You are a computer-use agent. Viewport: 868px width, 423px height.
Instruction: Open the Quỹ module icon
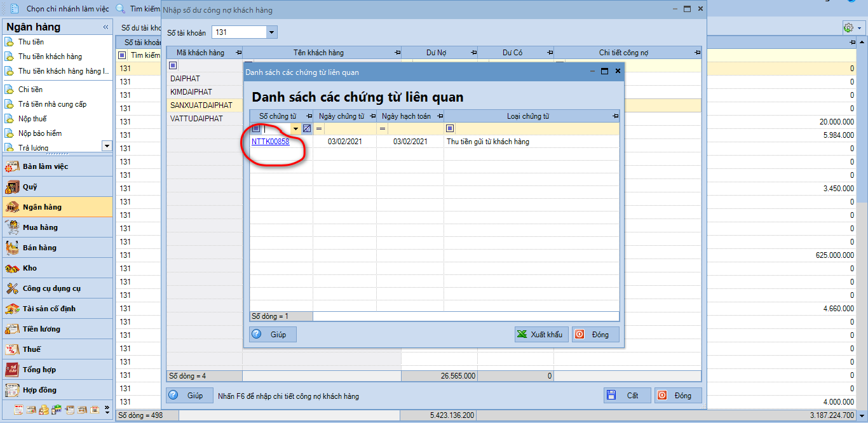(12, 187)
